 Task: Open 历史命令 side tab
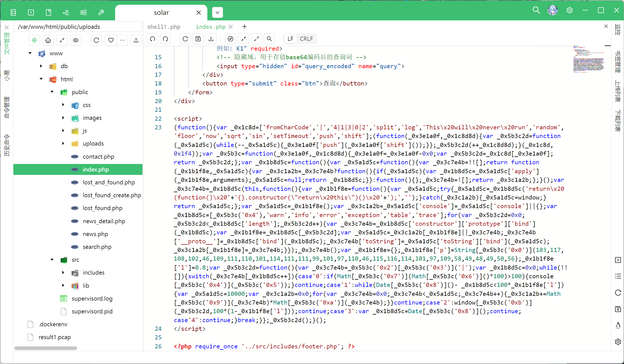[x=7, y=145]
